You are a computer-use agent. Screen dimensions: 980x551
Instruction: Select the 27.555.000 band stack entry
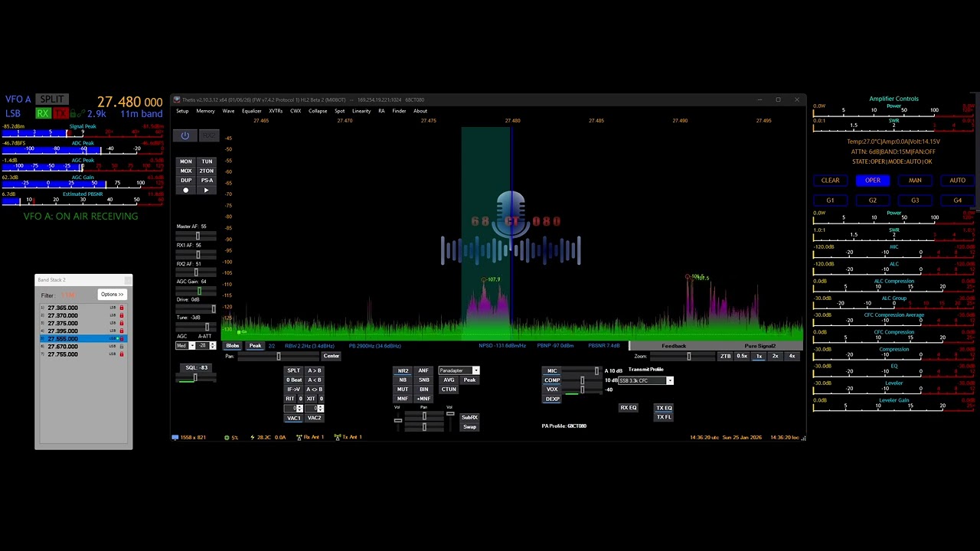(x=83, y=339)
